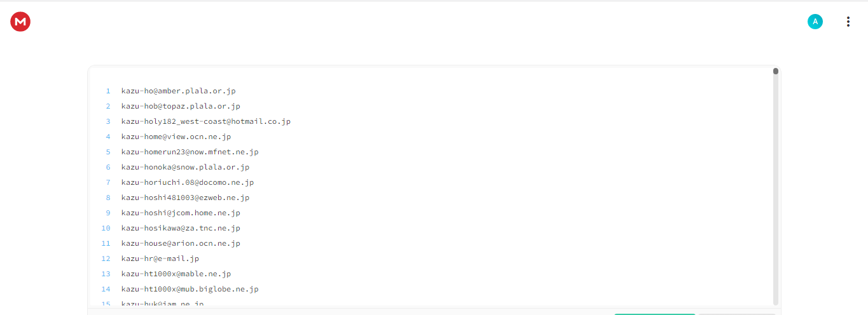Click the kazu-ht1000x@mub.biglobe.ne.jp line
This screenshot has width=868, height=315.
pyautogui.click(x=190, y=289)
